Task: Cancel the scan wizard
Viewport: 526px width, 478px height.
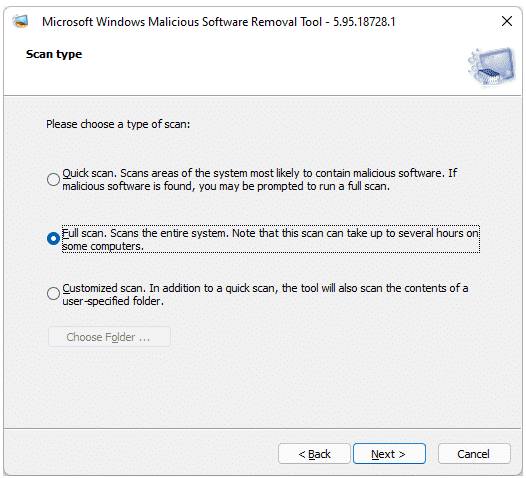Action: pos(474,454)
